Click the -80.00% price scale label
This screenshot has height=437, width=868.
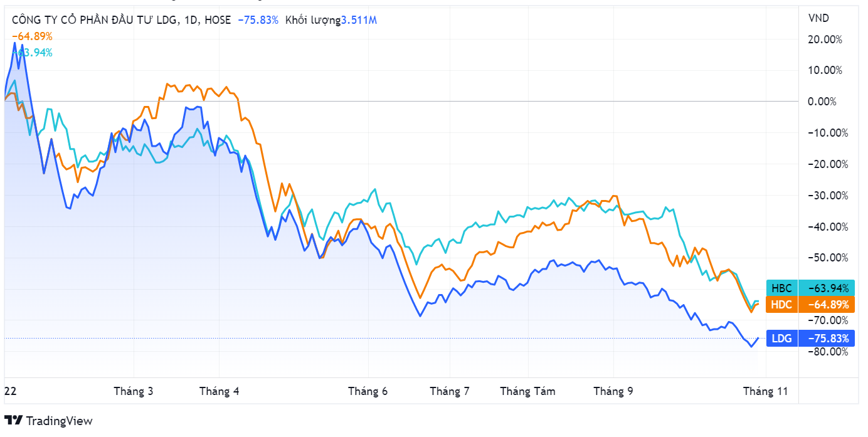tap(828, 352)
